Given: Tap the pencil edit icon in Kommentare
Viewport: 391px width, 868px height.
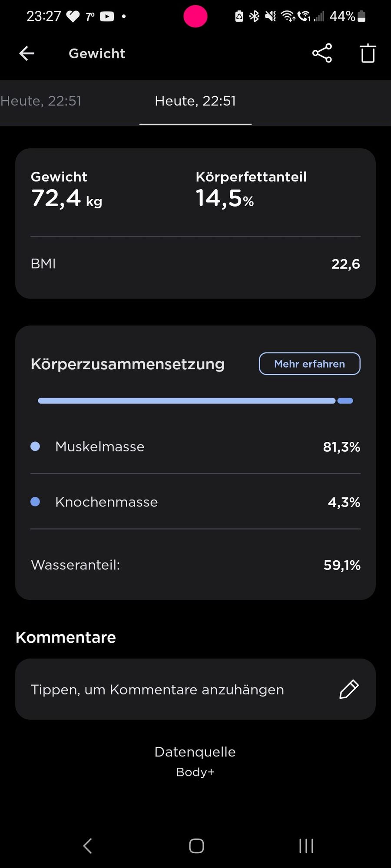Looking at the screenshot, I should (349, 689).
